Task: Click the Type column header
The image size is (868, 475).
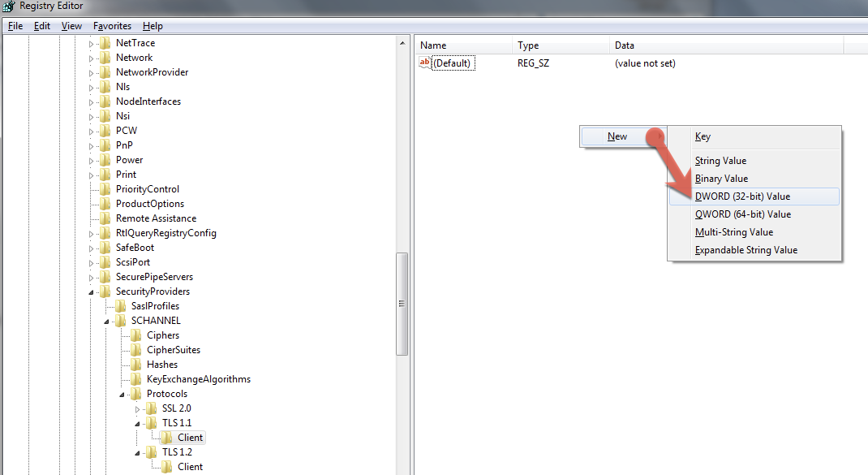Action: point(560,45)
